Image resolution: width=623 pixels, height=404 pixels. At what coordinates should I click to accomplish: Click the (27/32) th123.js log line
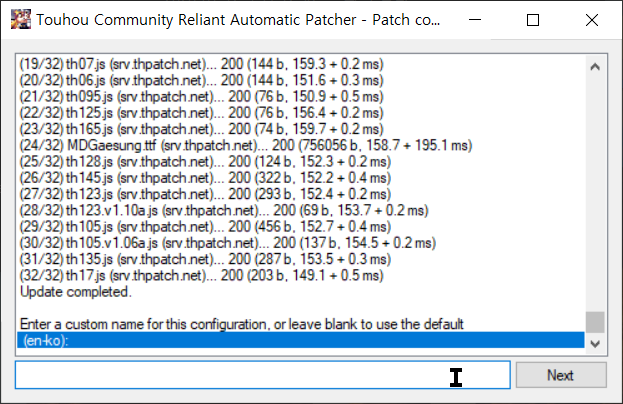coord(205,194)
